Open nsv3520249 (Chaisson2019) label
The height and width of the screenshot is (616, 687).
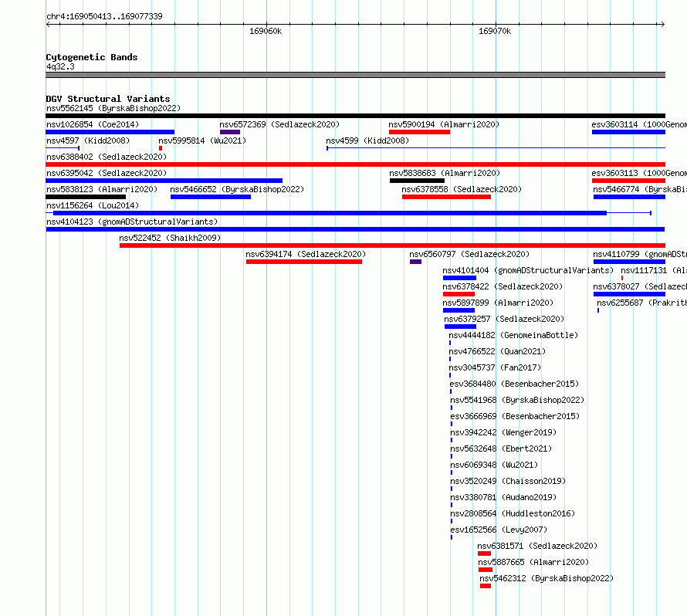tap(508, 481)
